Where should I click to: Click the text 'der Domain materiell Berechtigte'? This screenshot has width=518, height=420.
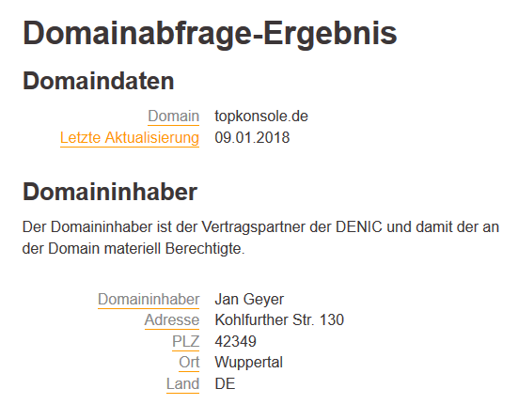(x=133, y=249)
